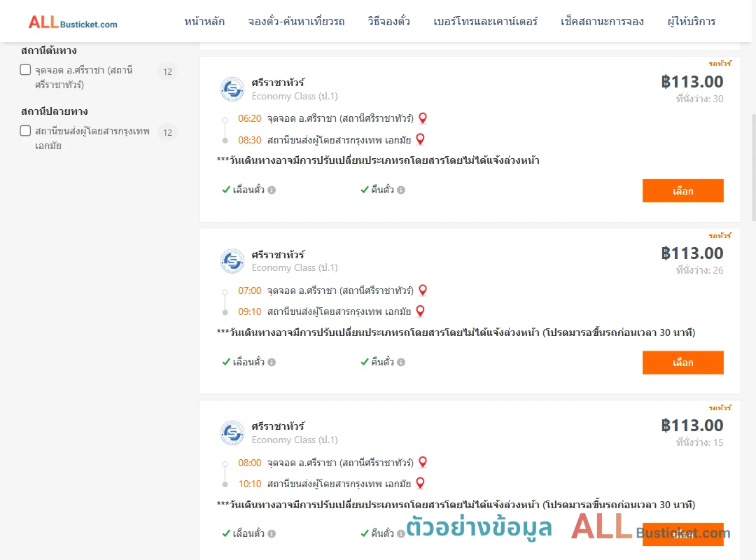This screenshot has width=756, height=560.
Task: Click Economy Class (ป.1) on 07:00 trip
Action: click(295, 267)
